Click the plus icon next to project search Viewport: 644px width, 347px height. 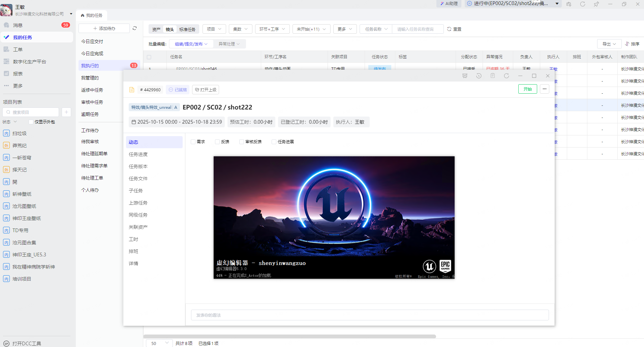click(x=66, y=112)
